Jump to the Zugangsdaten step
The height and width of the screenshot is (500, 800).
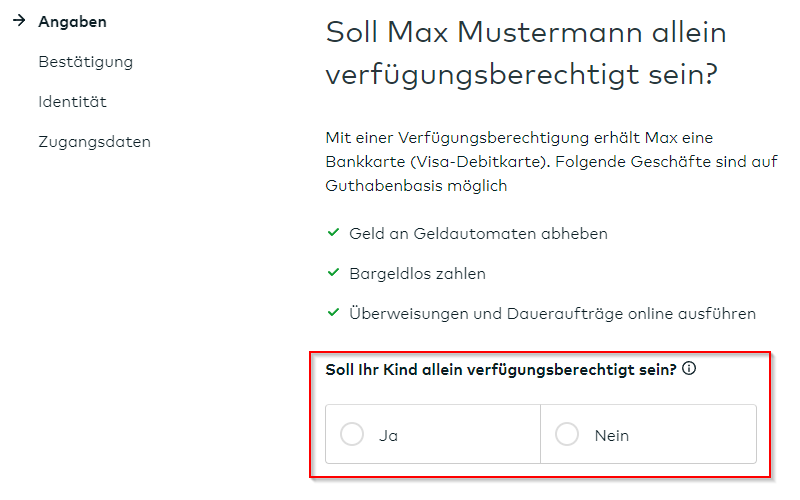pos(94,142)
